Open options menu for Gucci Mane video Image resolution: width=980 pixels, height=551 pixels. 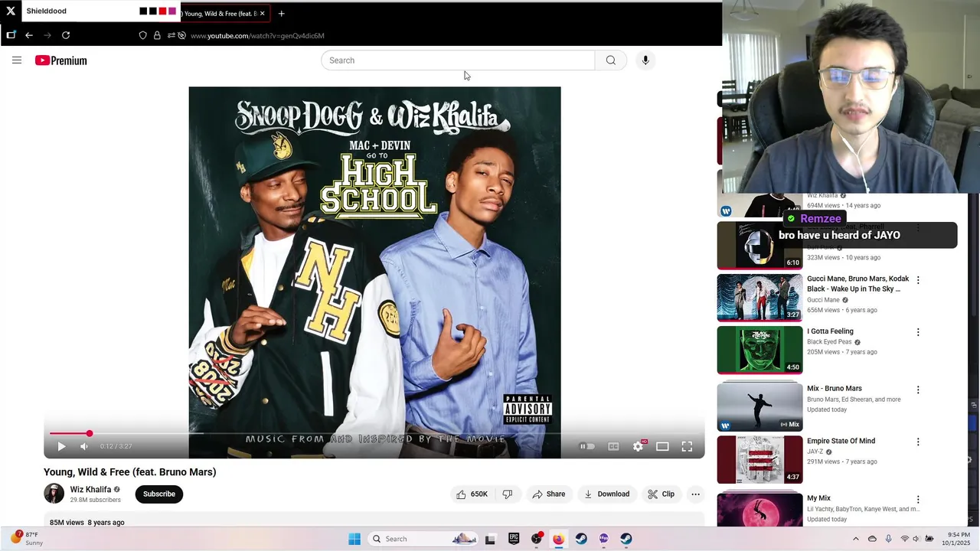pyautogui.click(x=918, y=280)
